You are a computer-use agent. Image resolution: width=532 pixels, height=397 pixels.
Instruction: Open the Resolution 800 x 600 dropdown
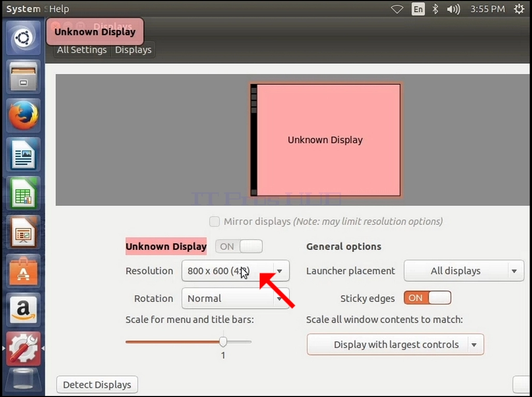coord(235,271)
